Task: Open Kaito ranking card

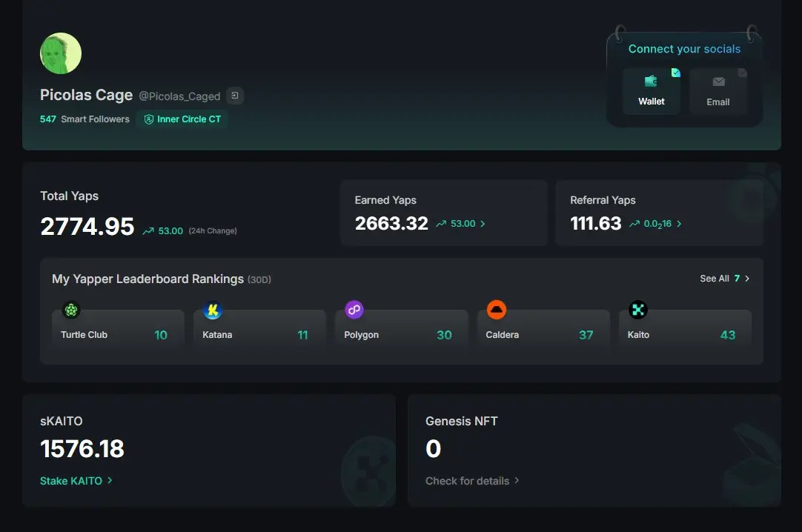Action: [685, 330]
